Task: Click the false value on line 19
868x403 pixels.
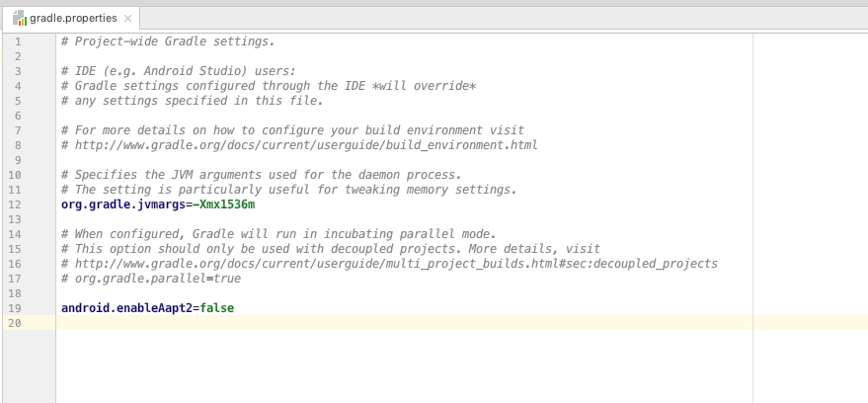Action: point(217,308)
